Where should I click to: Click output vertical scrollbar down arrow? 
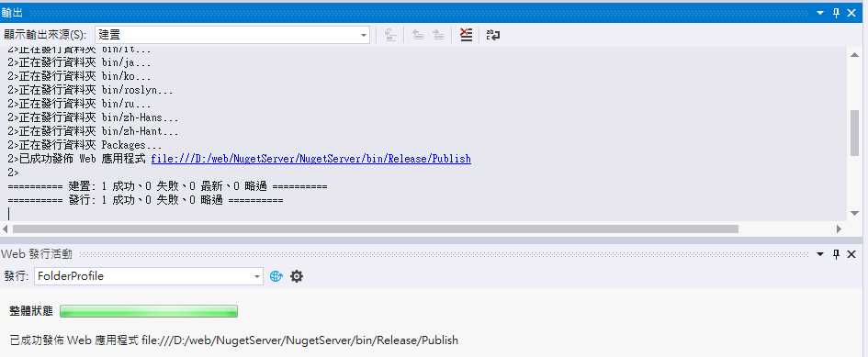click(x=854, y=213)
